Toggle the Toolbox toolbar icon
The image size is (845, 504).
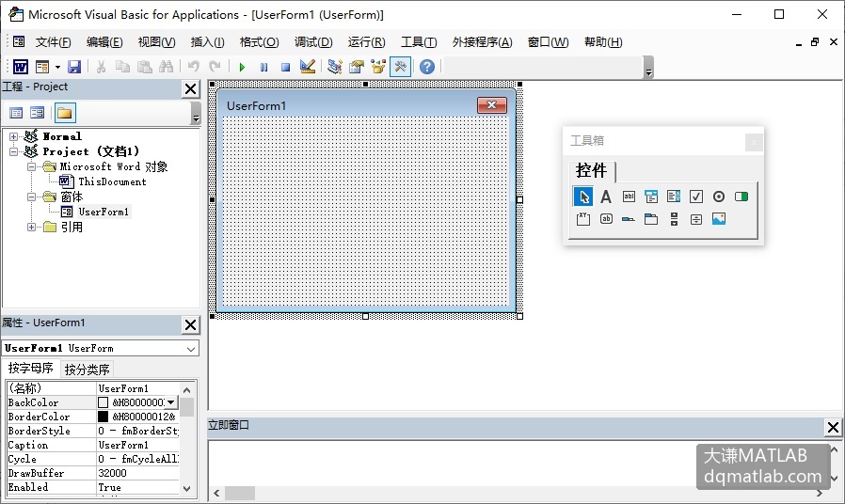coord(401,67)
